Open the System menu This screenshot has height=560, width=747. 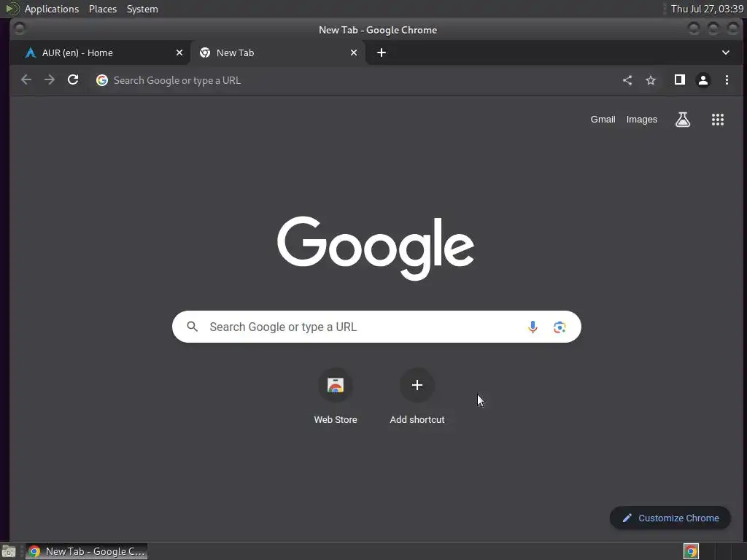[x=142, y=9]
